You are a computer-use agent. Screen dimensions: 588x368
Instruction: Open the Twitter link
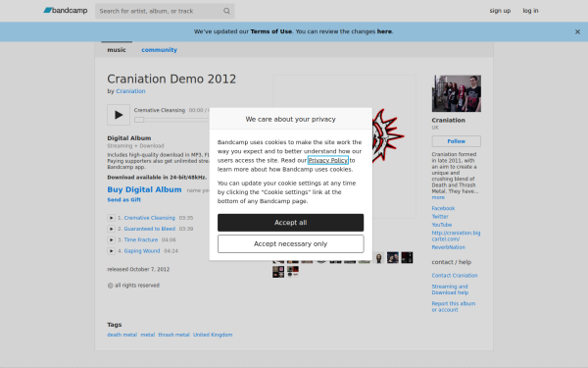(x=440, y=216)
